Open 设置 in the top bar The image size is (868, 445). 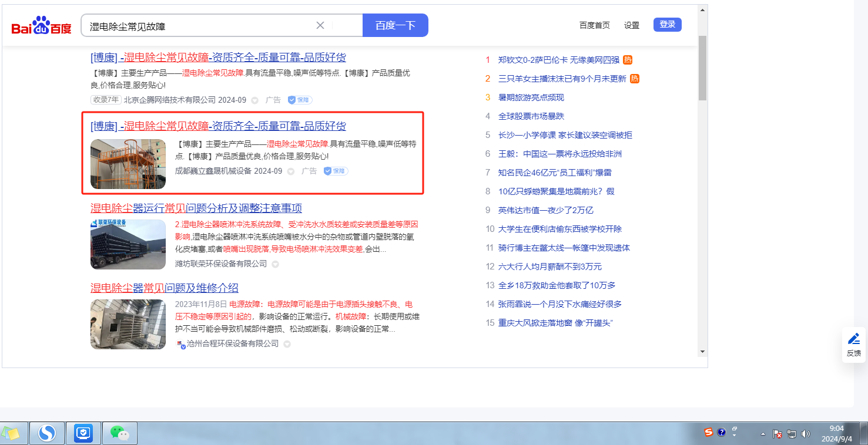[632, 25]
